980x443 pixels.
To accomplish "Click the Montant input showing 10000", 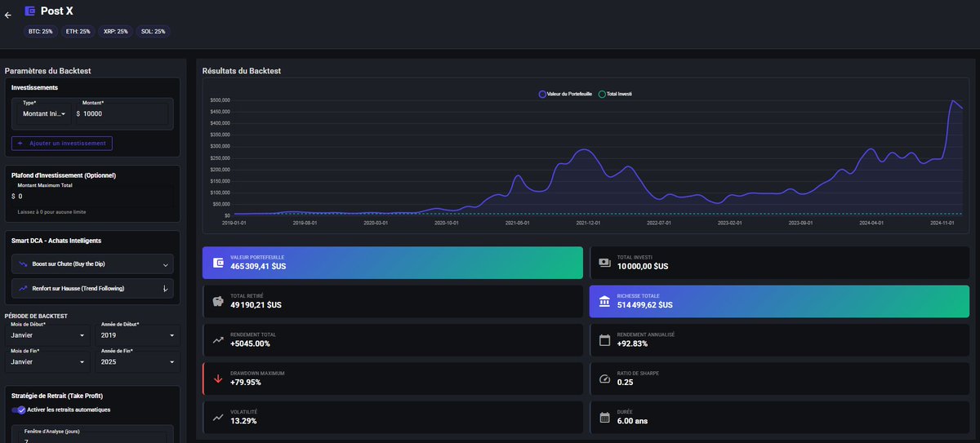I will [122, 113].
